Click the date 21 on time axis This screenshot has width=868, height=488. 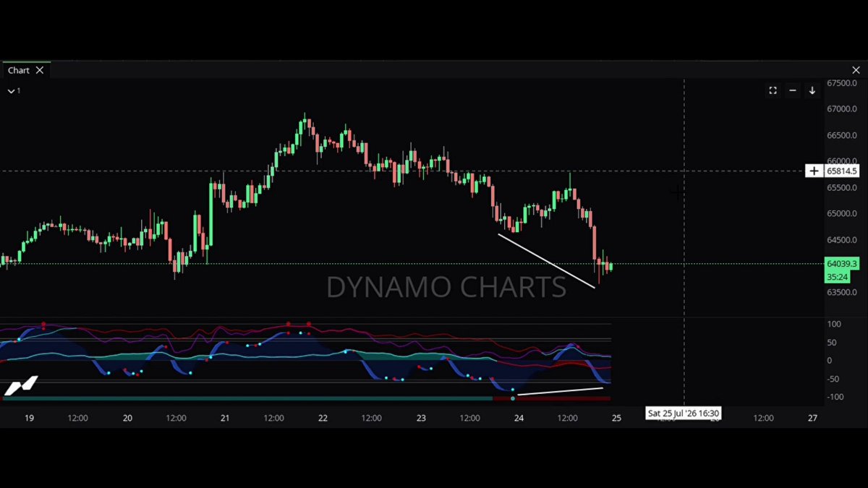coord(225,418)
